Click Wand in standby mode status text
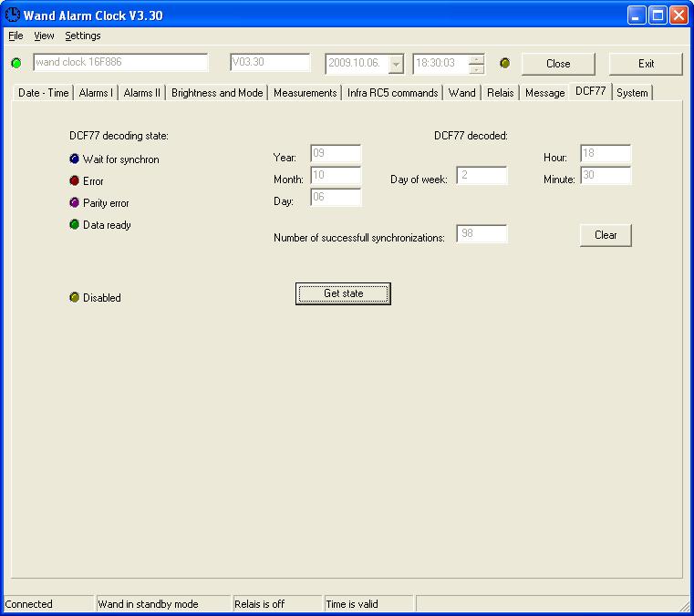This screenshot has height=616, width=694. click(149, 604)
